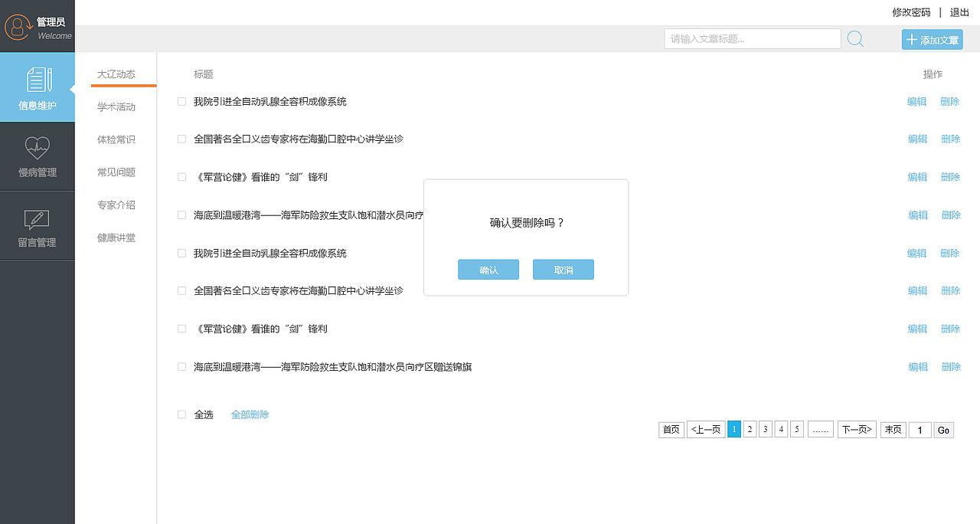Click the 标题 column header
This screenshot has width=980, height=524.
(204, 74)
